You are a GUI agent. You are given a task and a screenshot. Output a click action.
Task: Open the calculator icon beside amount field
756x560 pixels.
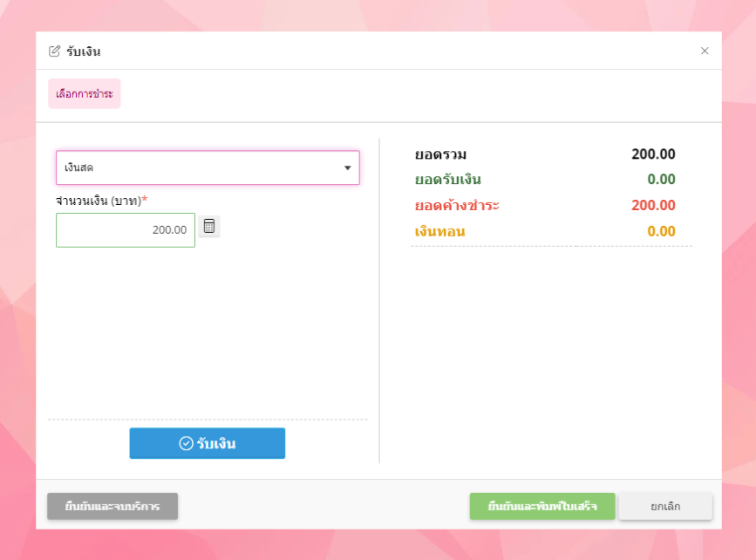pos(208,226)
